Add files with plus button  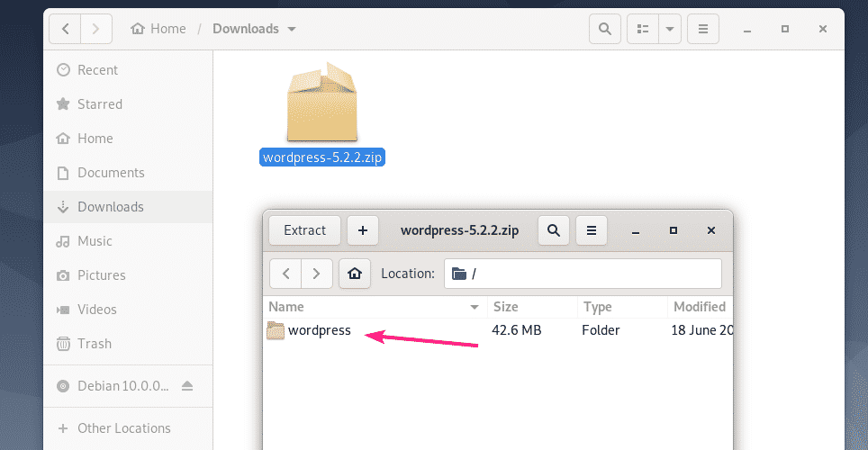click(363, 230)
